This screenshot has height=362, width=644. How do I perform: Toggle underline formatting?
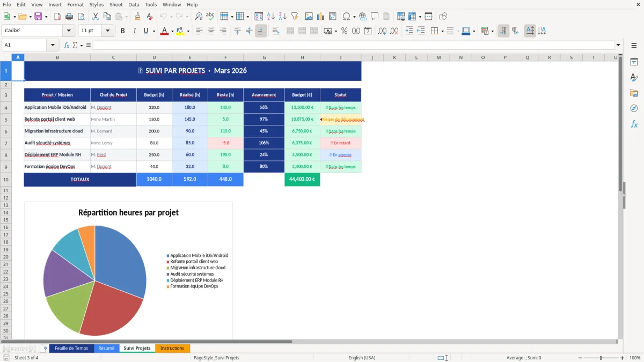[145, 31]
